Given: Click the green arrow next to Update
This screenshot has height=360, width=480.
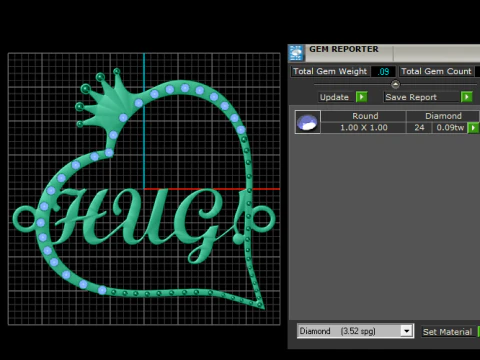Looking at the screenshot, I should [x=362, y=97].
